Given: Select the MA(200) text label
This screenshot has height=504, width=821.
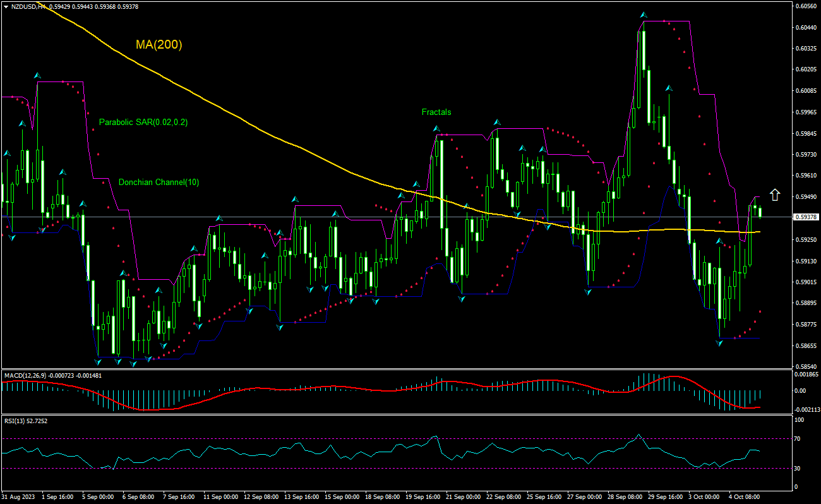Looking at the screenshot, I should (x=159, y=45).
